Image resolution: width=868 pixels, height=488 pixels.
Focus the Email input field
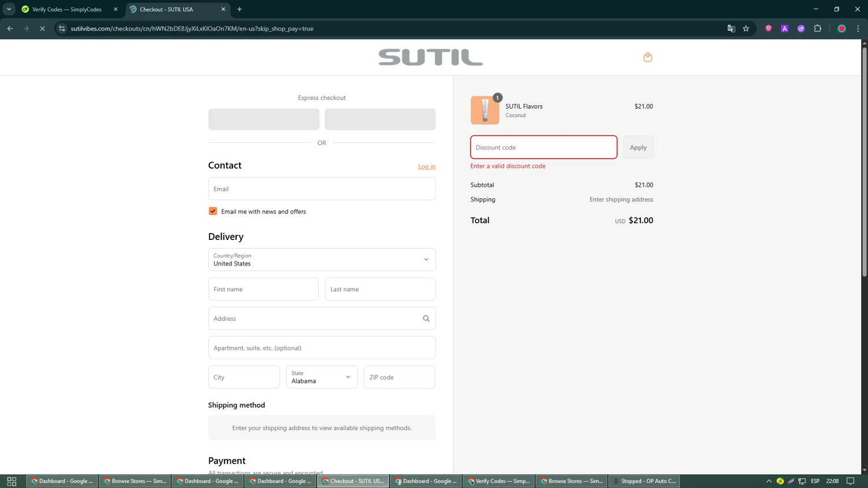click(x=322, y=188)
